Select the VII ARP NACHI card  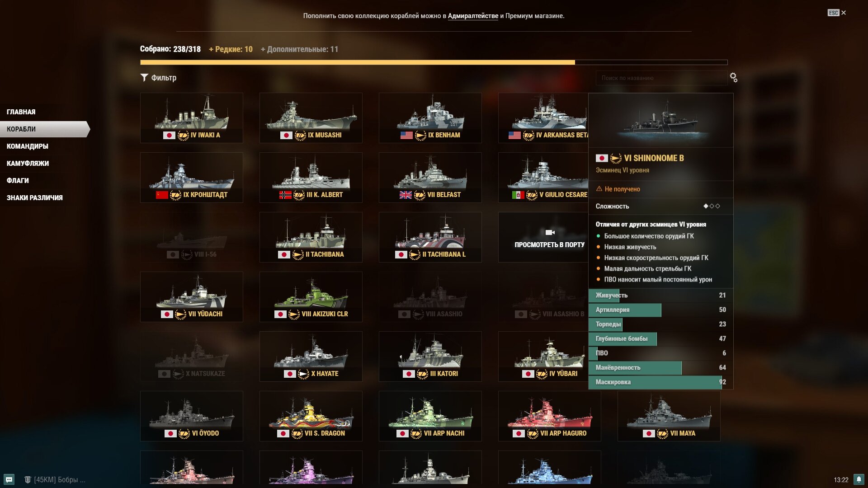pos(430,416)
